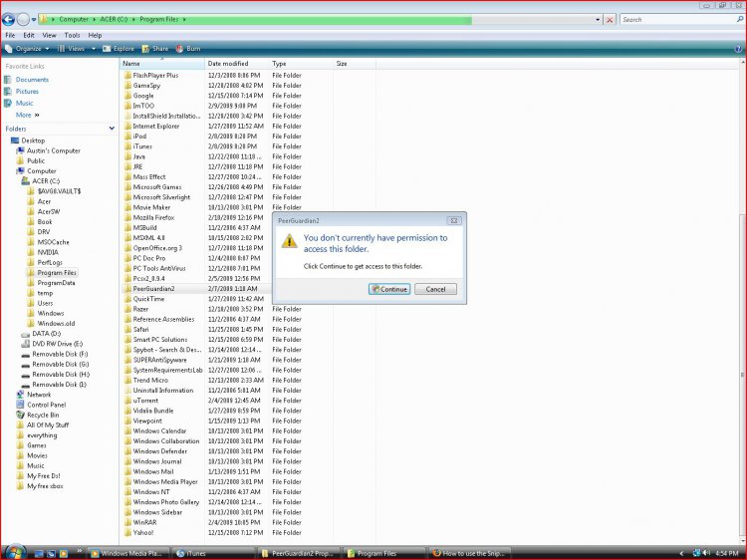This screenshot has height=560, width=747.
Task: Select the Windows Media Player folder
Action: (164, 482)
